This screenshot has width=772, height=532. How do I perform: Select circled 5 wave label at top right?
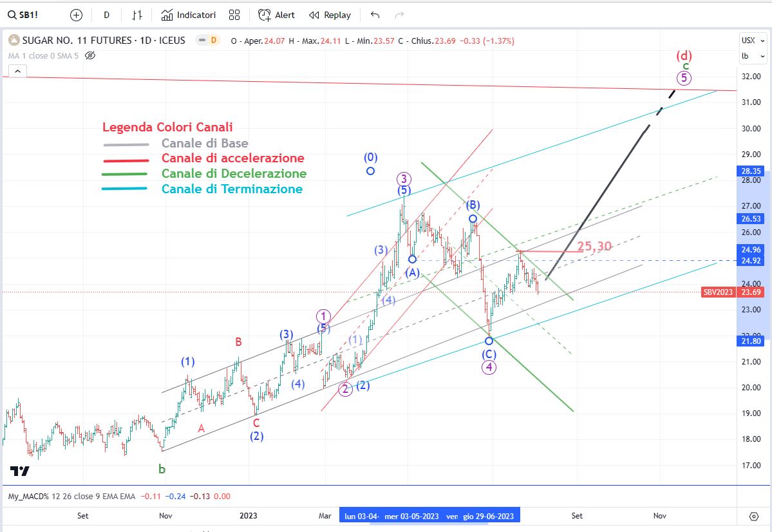click(684, 78)
